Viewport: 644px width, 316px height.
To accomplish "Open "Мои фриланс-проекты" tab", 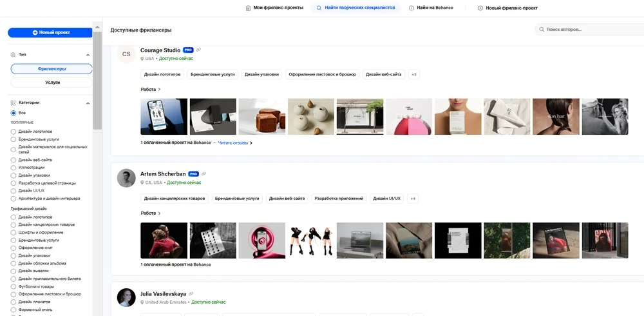I will click(274, 8).
